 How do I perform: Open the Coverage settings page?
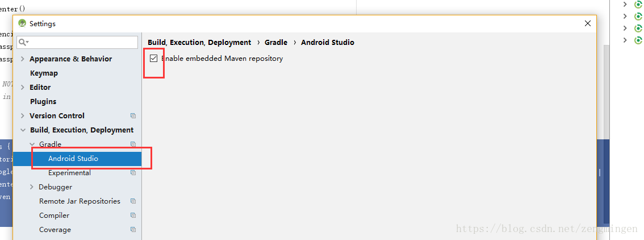click(x=55, y=229)
